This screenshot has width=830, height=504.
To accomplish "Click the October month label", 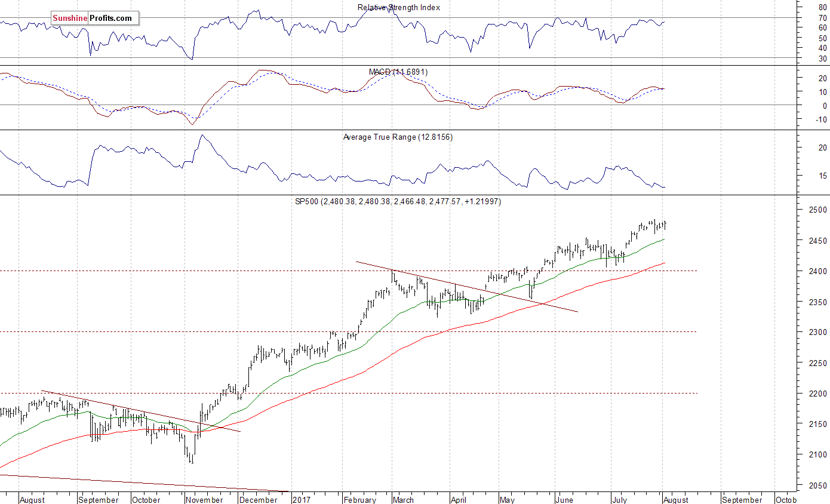I will [146, 500].
